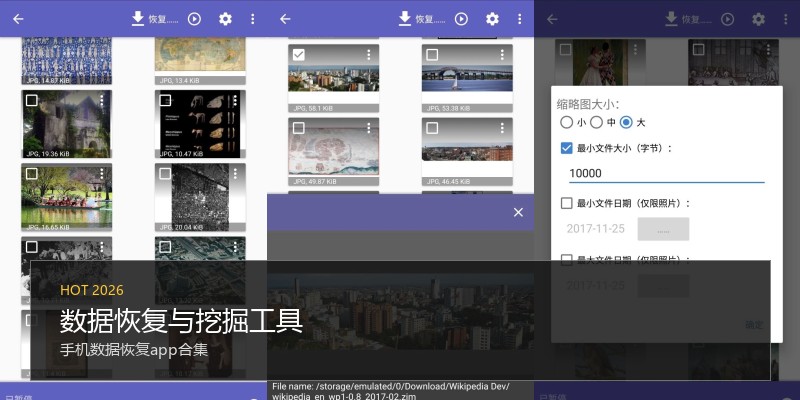800x400 pixels.
Task: Resume scan with left screen's play icon
Action: tap(194, 19)
